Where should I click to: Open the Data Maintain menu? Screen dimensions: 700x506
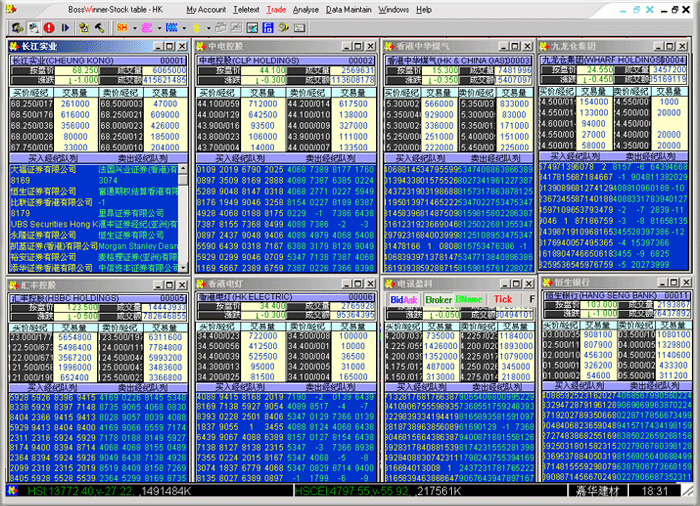(349, 9)
